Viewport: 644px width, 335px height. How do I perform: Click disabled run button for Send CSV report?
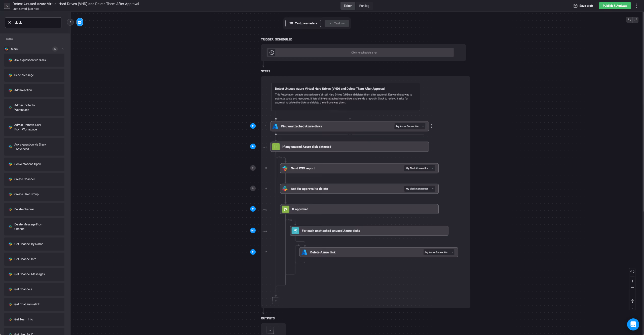point(253,168)
